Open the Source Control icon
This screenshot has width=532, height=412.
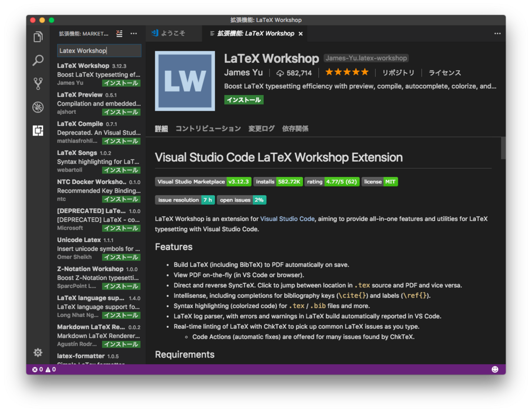(x=38, y=84)
